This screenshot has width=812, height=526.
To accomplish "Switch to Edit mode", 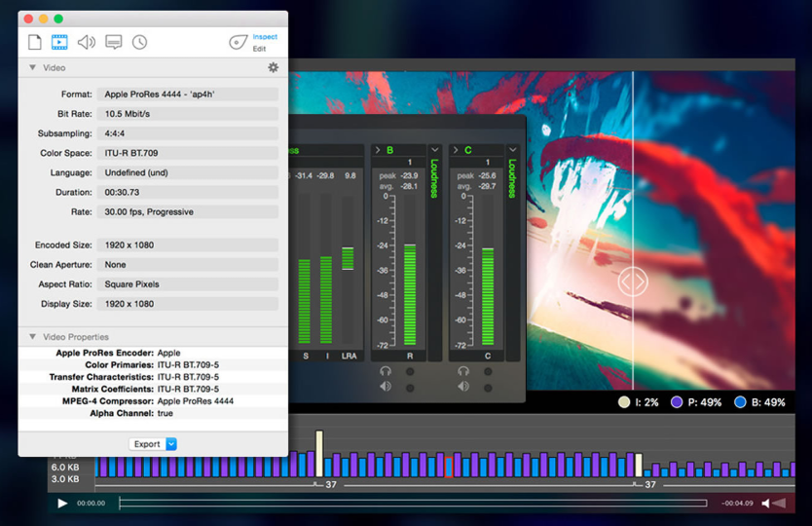I will pos(259,49).
